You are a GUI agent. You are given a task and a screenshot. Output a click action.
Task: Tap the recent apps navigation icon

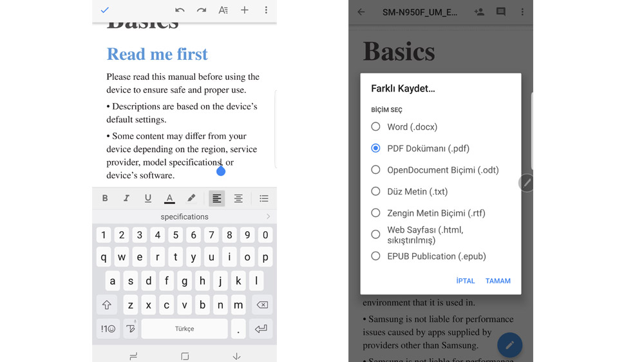click(x=133, y=356)
